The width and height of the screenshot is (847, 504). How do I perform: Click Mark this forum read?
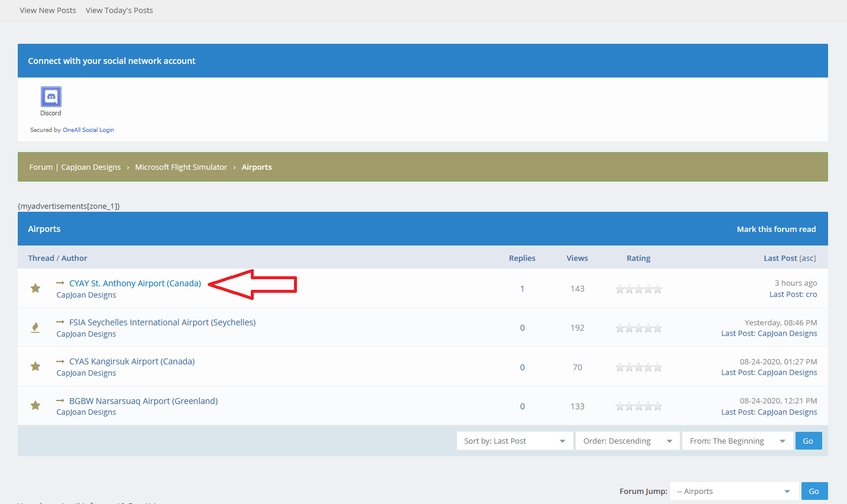(x=776, y=229)
